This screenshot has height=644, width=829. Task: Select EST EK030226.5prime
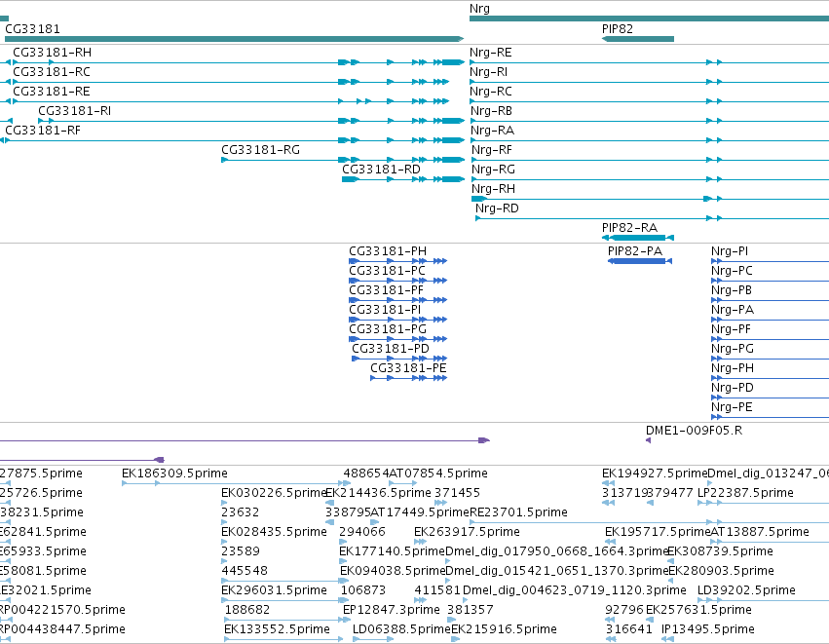(274, 493)
